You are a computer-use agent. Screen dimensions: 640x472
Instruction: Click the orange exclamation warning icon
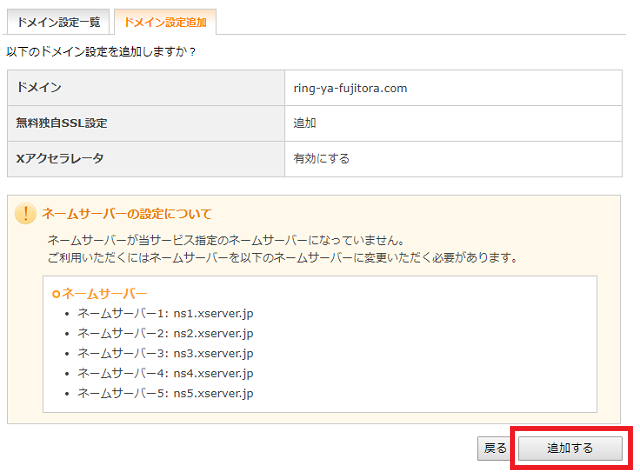pyautogui.click(x=26, y=214)
